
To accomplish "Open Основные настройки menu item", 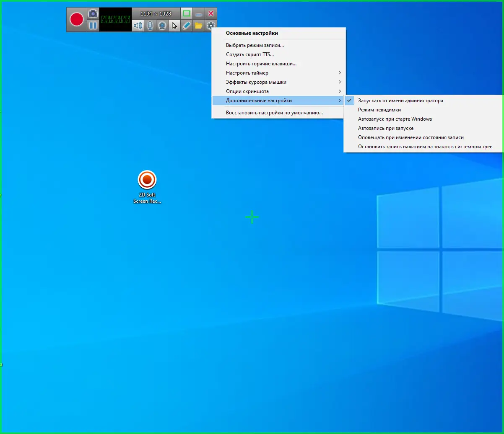I will coord(279,33).
